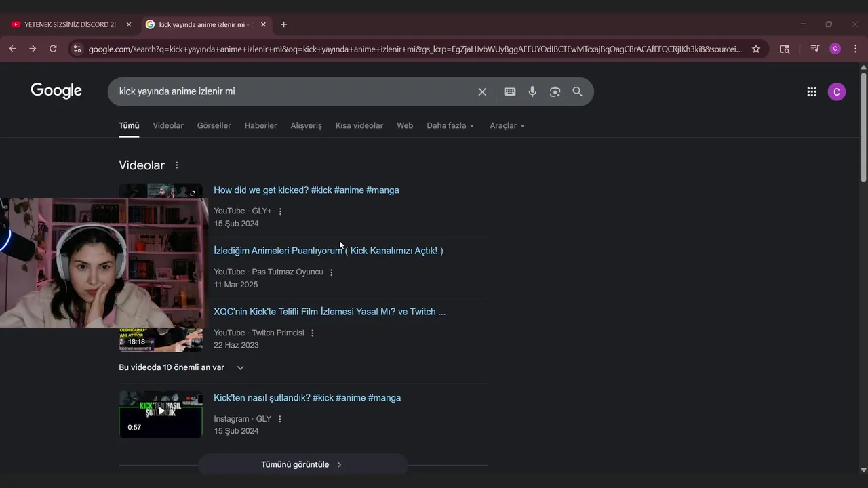Start voice search with the microphone icon
This screenshot has width=868, height=488.
tap(532, 91)
